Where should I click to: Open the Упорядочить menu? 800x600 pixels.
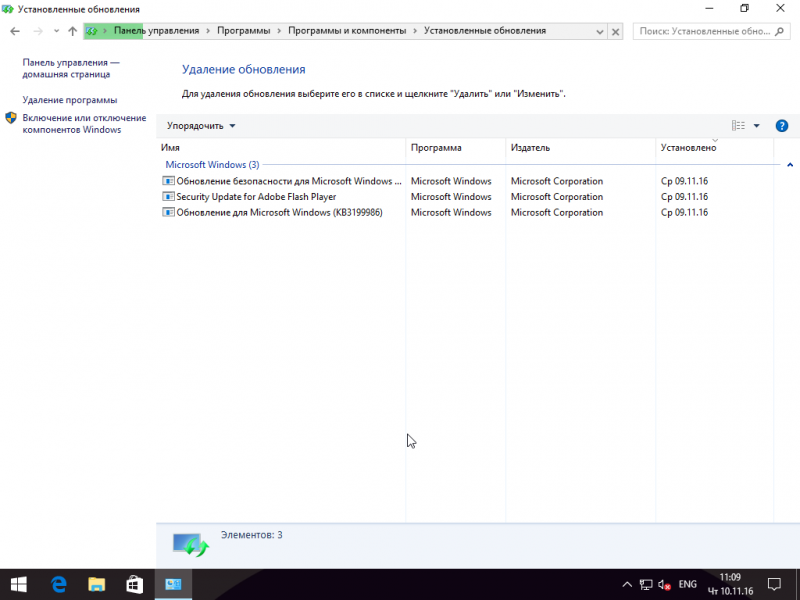[201, 126]
